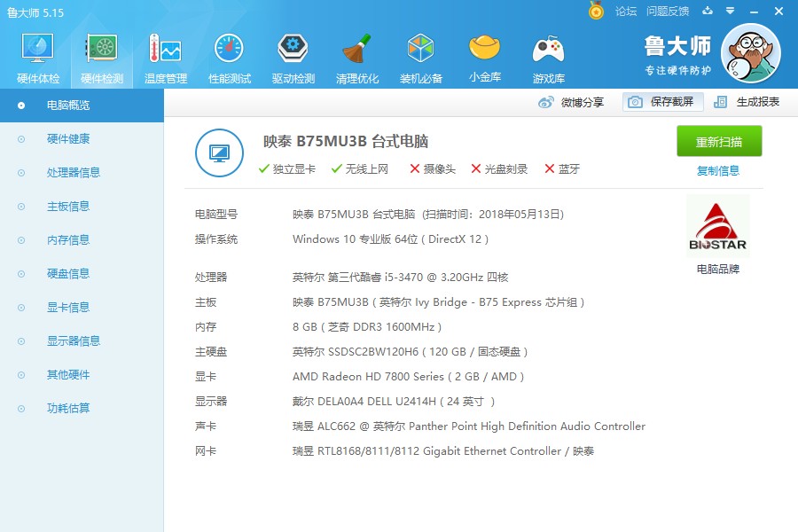Click the 复制信息 copy info link
798x532 pixels.
pos(718,171)
